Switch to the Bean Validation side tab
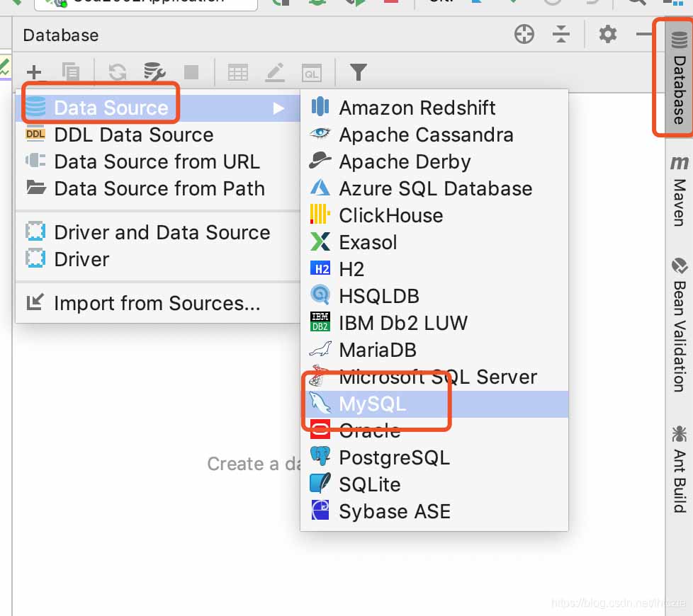Viewport: 693px width, 616px height. pyautogui.click(x=680, y=326)
